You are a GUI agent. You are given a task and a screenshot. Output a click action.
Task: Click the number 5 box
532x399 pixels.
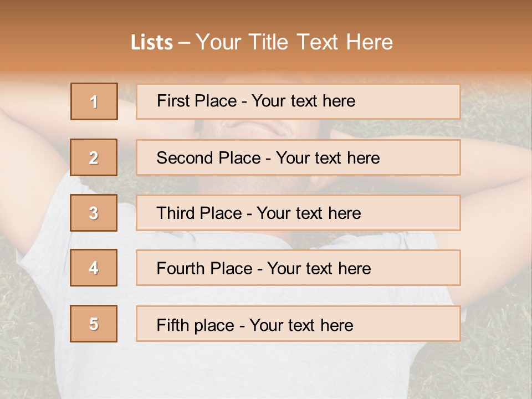(94, 324)
